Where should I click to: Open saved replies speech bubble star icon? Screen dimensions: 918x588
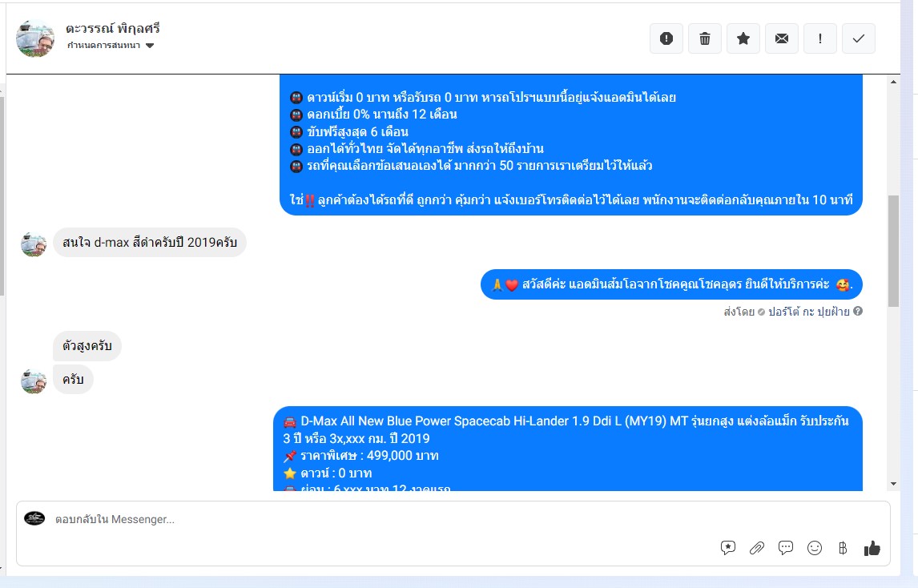727,548
